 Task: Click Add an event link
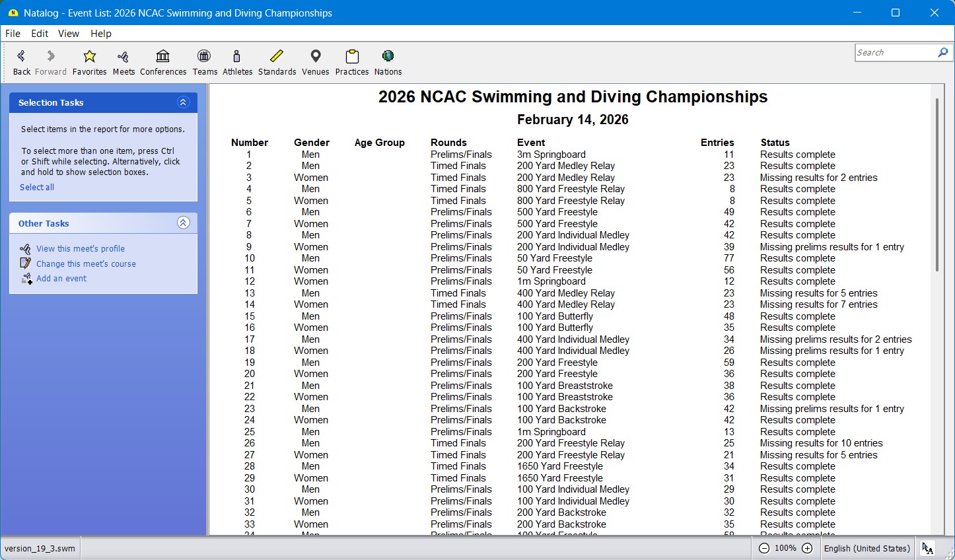click(61, 279)
